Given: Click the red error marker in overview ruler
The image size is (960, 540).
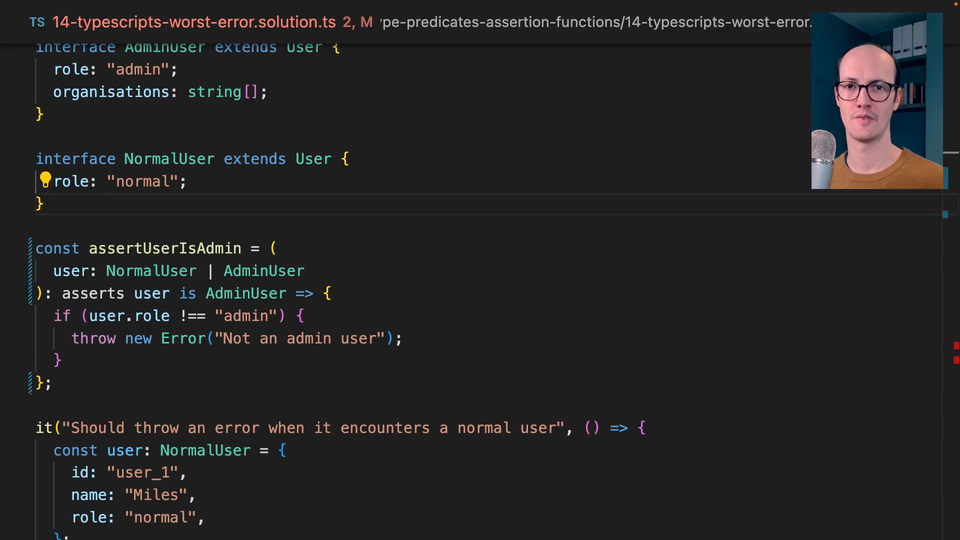Looking at the screenshot, I should [x=956, y=346].
